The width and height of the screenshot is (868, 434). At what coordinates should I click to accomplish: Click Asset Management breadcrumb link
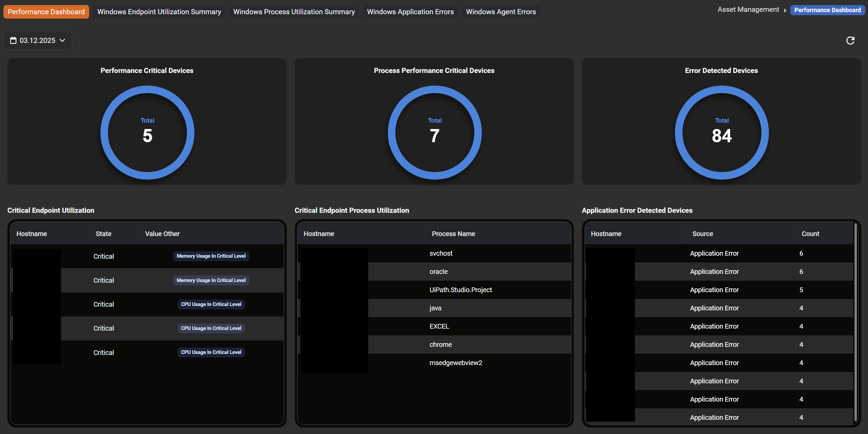tap(748, 10)
